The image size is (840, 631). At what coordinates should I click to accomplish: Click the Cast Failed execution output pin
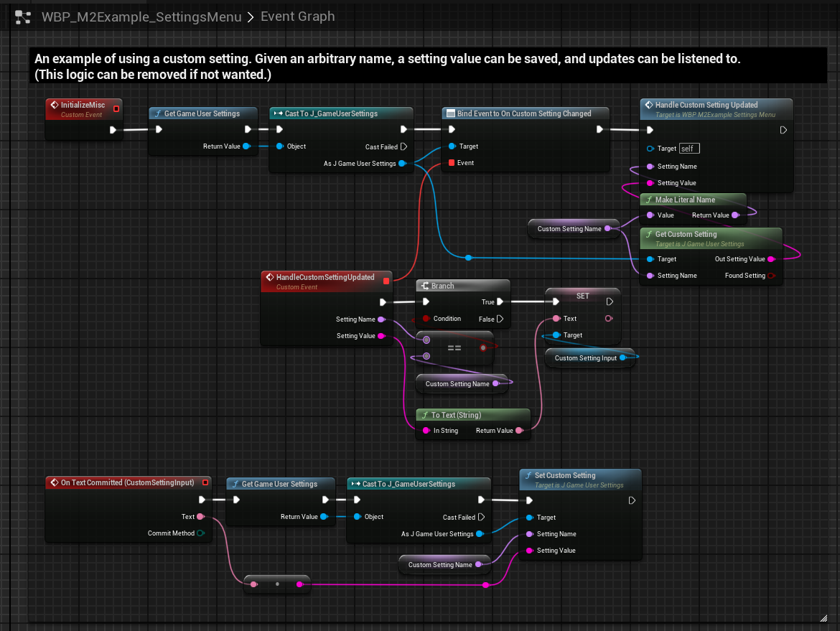click(403, 147)
